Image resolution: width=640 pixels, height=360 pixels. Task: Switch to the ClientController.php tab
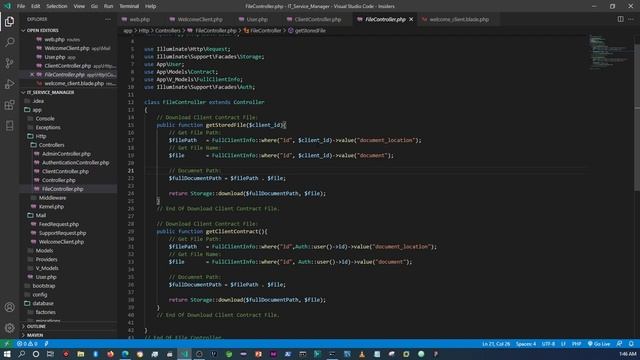pyautogui.click(x=318, y=19)
